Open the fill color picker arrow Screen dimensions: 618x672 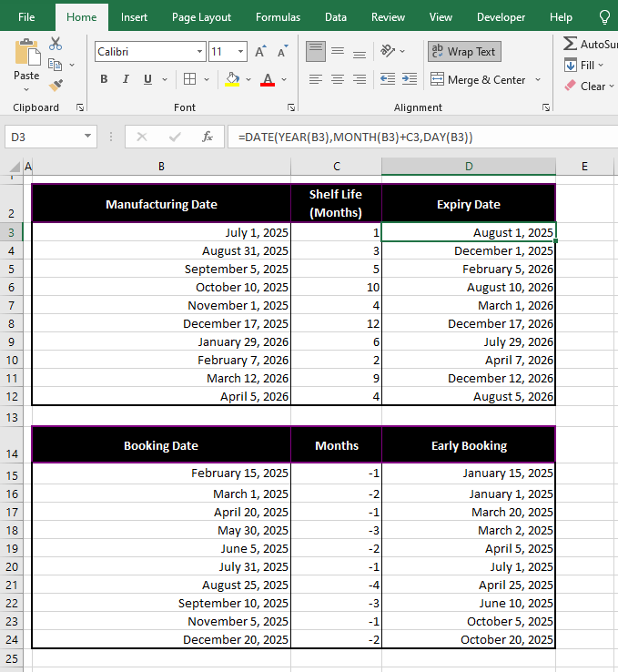248,80
